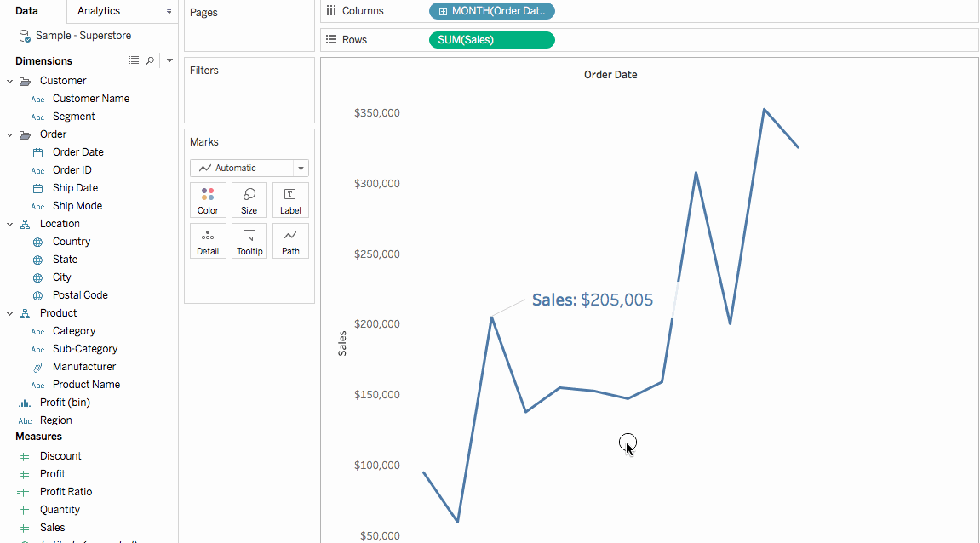This screenshot has width=980, height=543.
Task: Select the Customer Name field
Action: (90, 98)
